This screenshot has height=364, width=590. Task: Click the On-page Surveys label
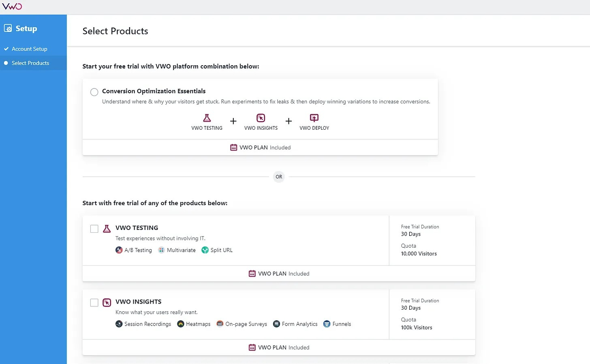click(x=246, y=324)
